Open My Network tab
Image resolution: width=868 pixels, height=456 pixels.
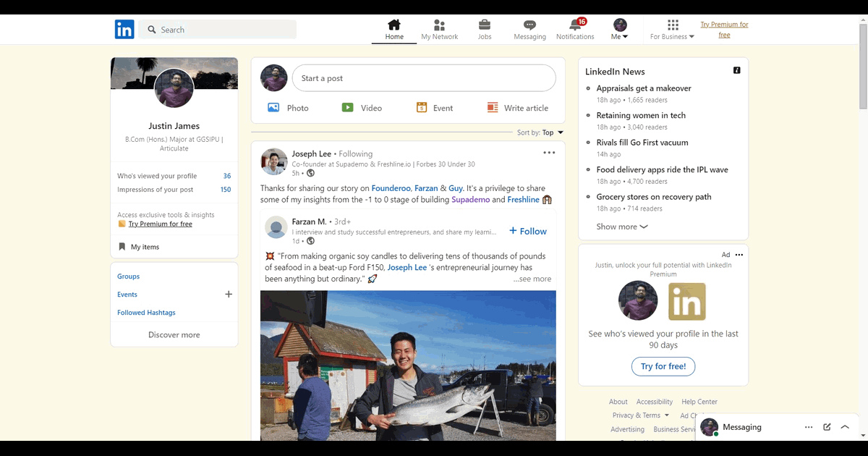pyautogui.click(x=440, y=30)
